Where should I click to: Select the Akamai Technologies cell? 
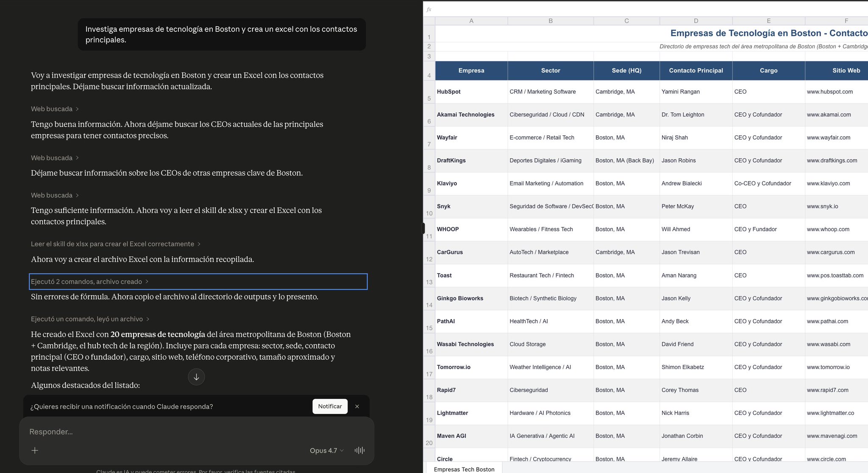pyautogui.click(x=471, y=115)
